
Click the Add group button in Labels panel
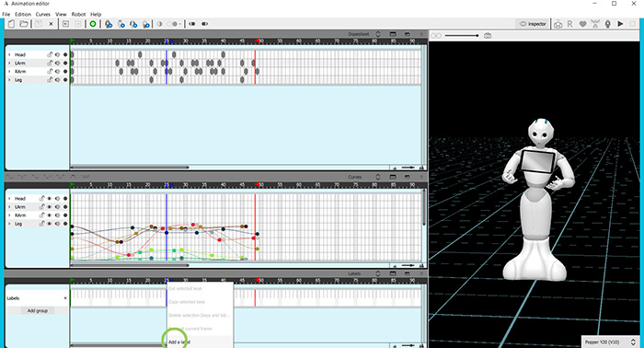pyautogui.click(x=38, y=310)
